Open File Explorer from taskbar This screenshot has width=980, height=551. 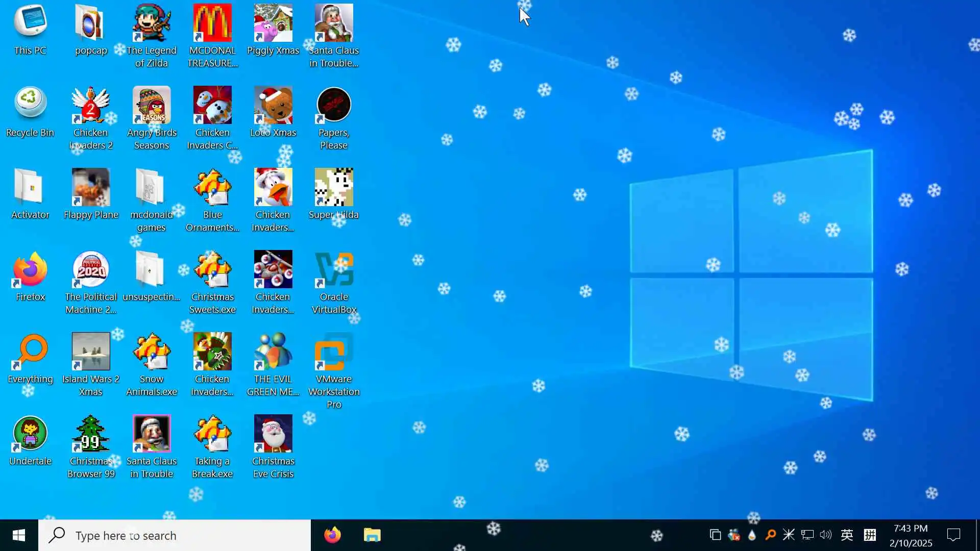pos(372,535)
